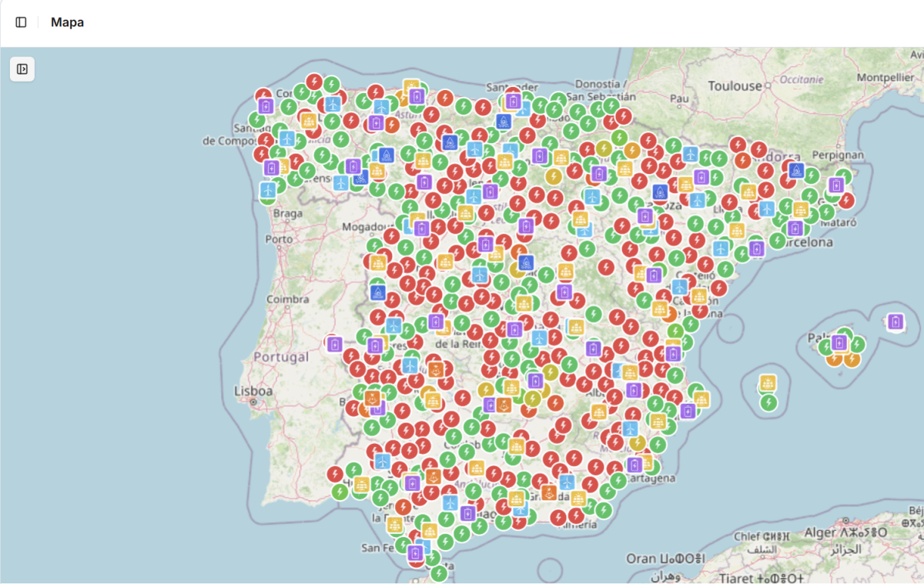Open dark blue hydro marker south of Santander

pos(504,122)
